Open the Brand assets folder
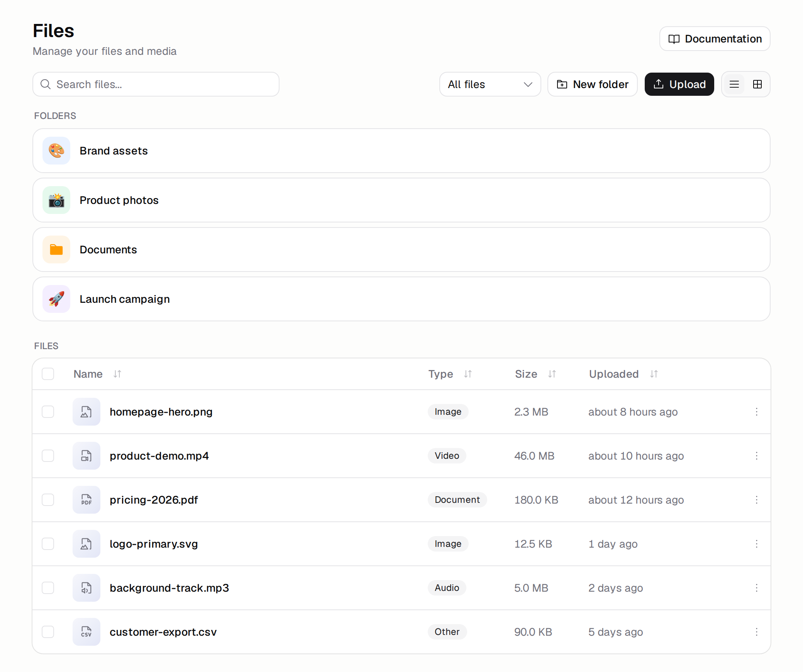Viewport: 803px width, 672px height. click(401, 151)
